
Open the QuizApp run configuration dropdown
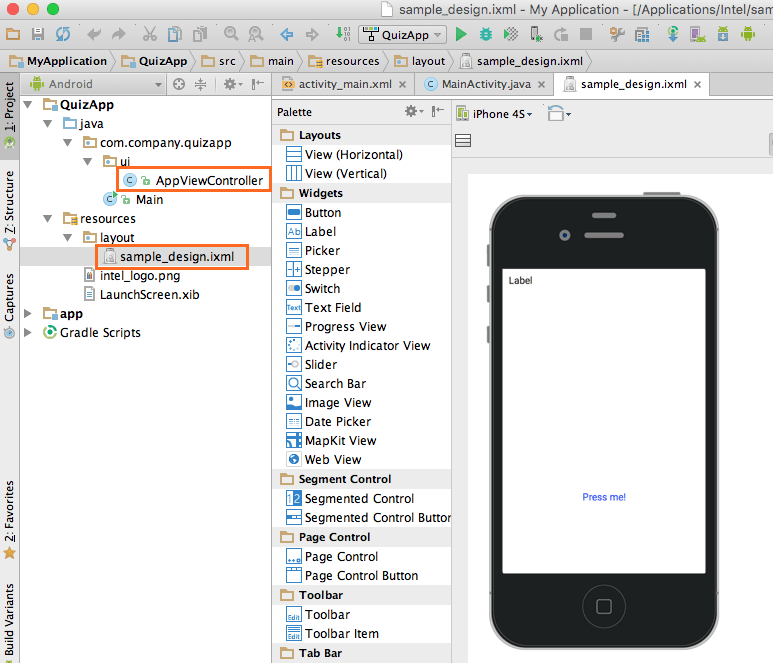pos(402,35)
